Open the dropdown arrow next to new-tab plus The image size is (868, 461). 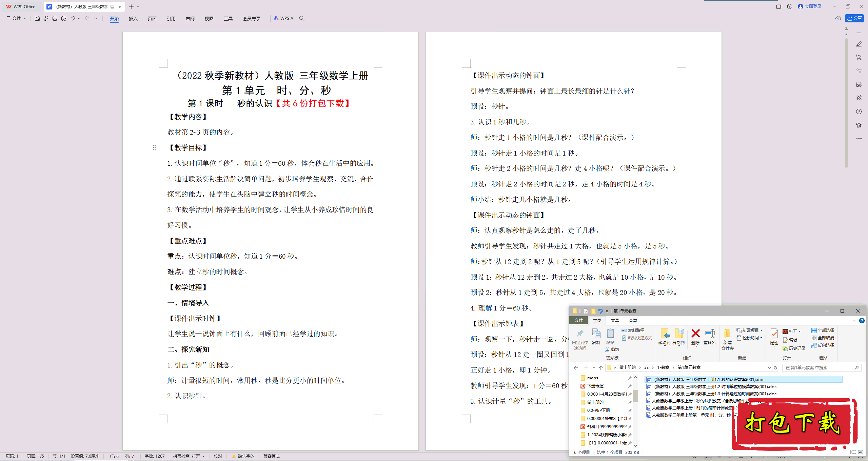(138, 6)
